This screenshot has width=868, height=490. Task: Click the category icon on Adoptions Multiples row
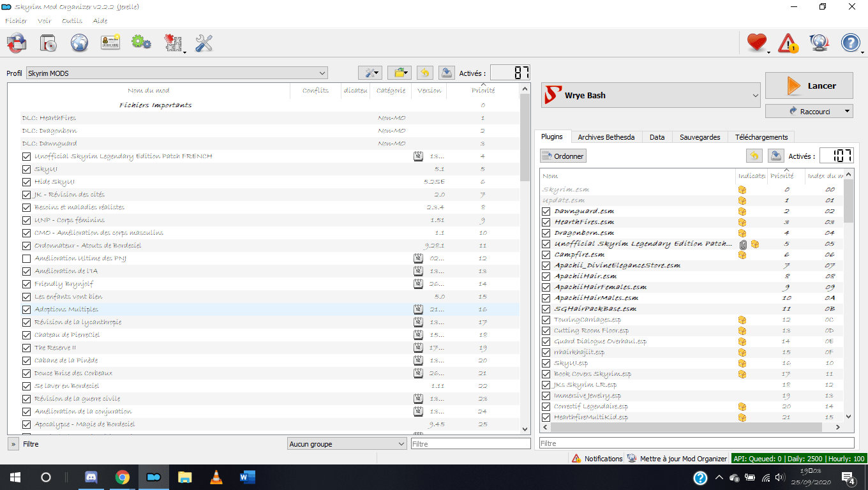point(418,309)
